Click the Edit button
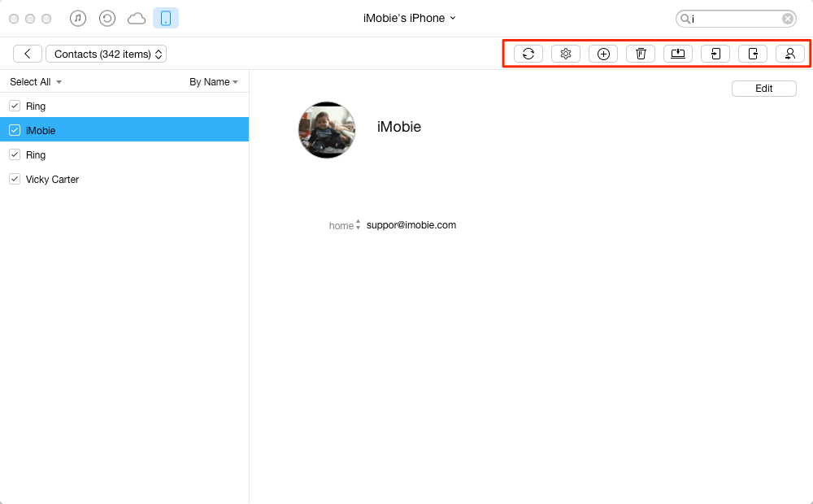Screen dimensions: 813x504 click(x=763, y=89)
